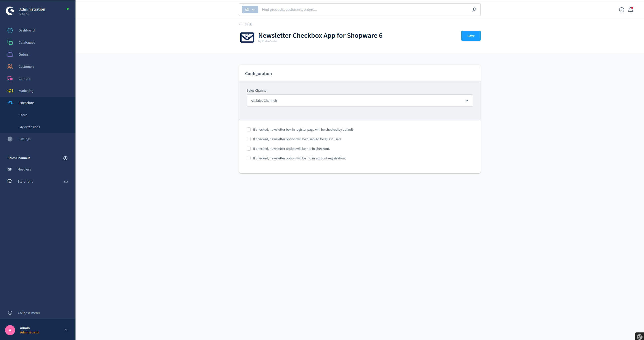Click the Marketing navigation icon

pos(10,90)
